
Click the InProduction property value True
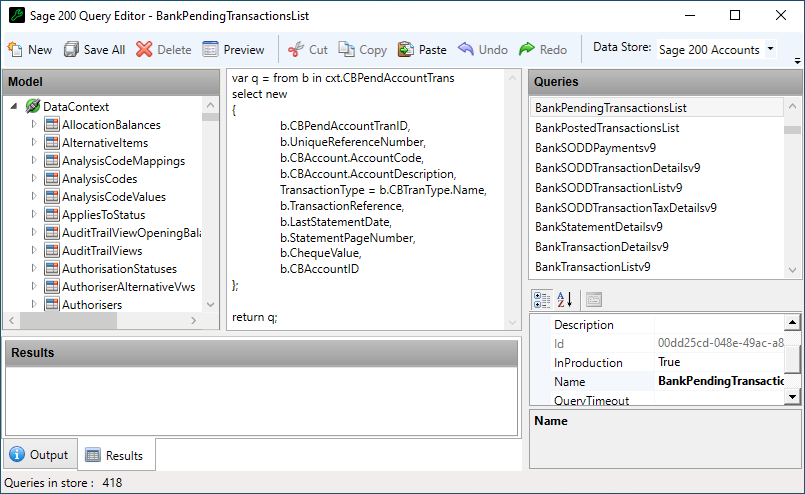[x=669, y=363]
